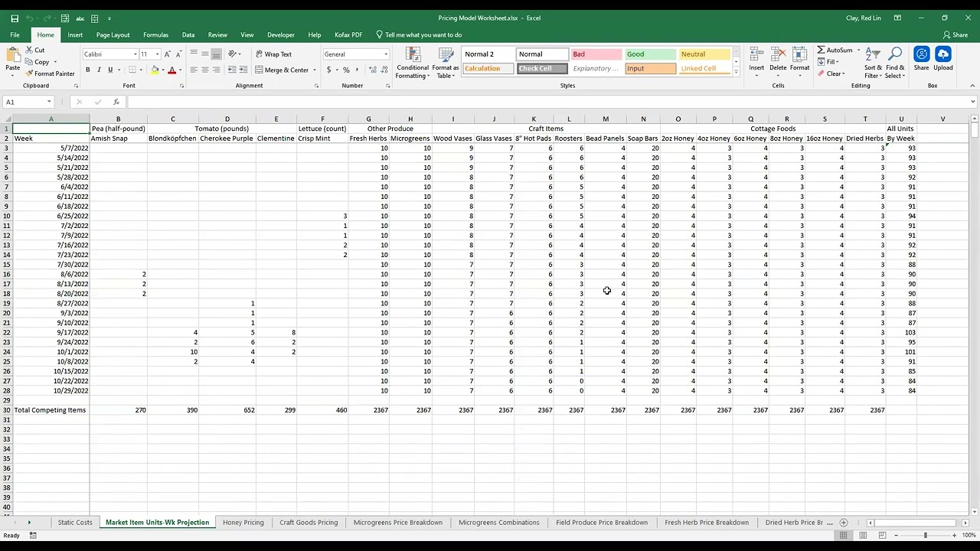980x551 pixels.
Task: Toggle Wrap Text
Action: pos(273,54)
